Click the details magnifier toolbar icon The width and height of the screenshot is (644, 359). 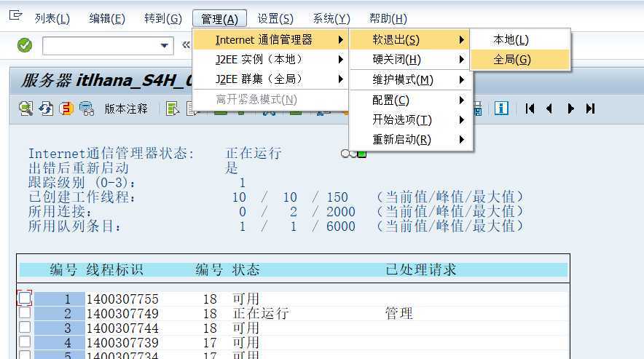tap(26, 109)
